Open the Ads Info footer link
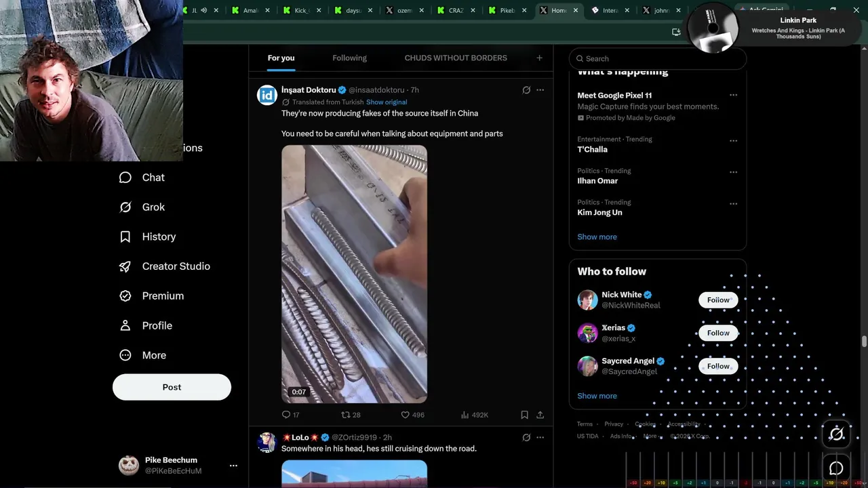The height and width of the screenshot is (488, 868). 621,436
